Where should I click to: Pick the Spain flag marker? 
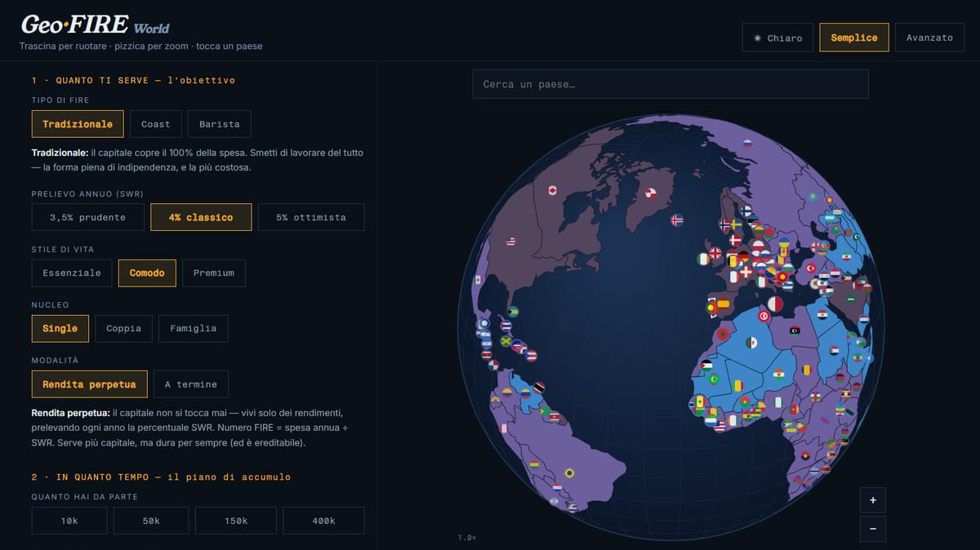(x=724, y=304)
